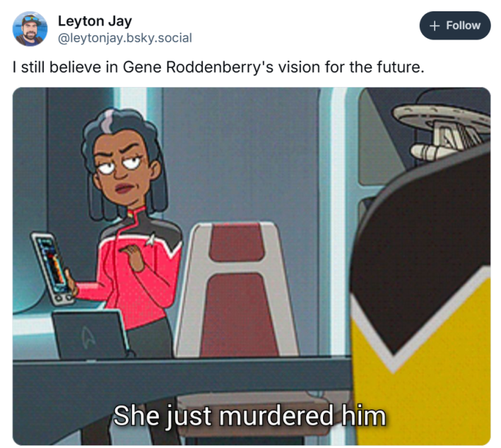501x448 pixels.
Task: Click the subtitle "She just murdered him"
Action: point(249,416)
